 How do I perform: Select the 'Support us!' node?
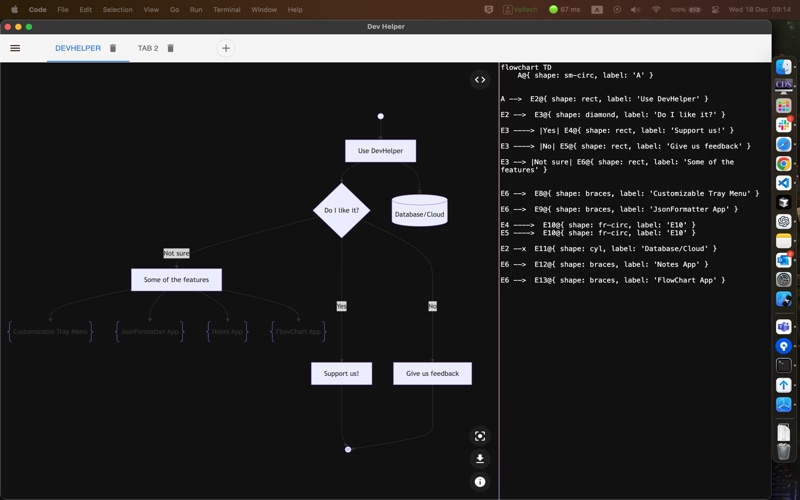(x=341, y=373)
